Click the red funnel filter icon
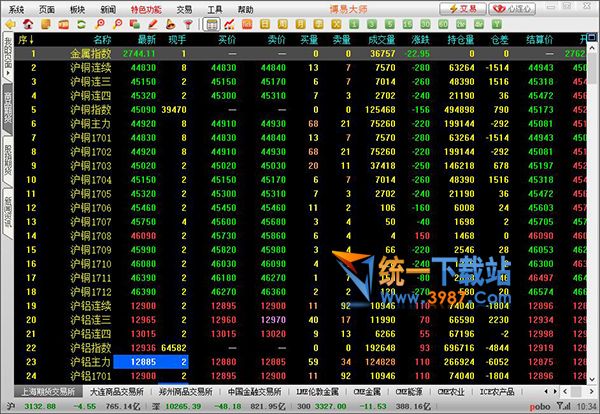This screenshot has width=600, height=414. click(x=188, y=24)
